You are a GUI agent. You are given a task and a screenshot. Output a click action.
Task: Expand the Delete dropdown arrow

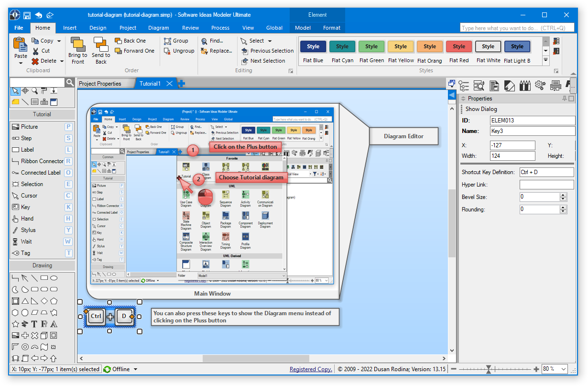point(62,61)
